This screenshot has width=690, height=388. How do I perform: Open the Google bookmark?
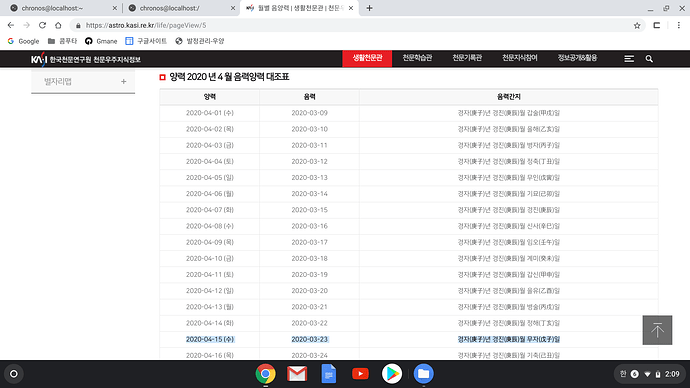[x=23, y=41]
